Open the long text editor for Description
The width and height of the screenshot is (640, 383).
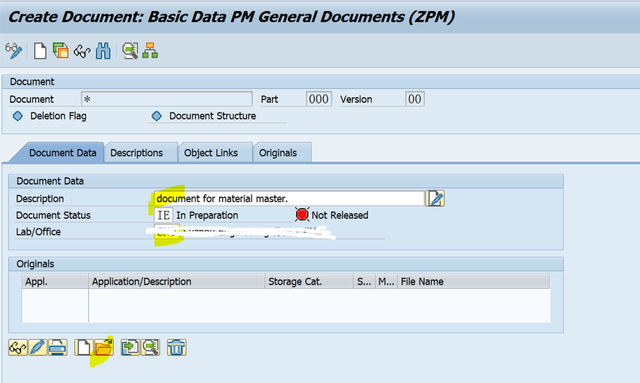(435, 198)
